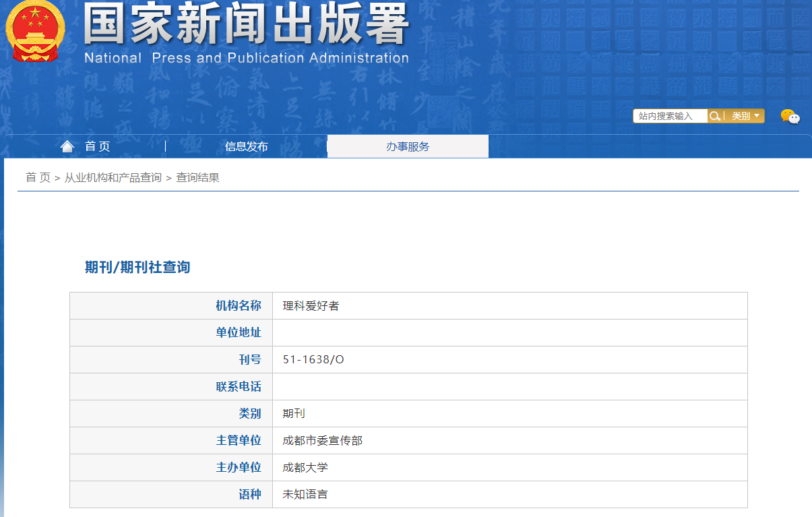This screenshot has width=812, height=517.
Task: Focus the 站内搜索输入 search box
Action: pyautogui.click(x=670, y=116)
